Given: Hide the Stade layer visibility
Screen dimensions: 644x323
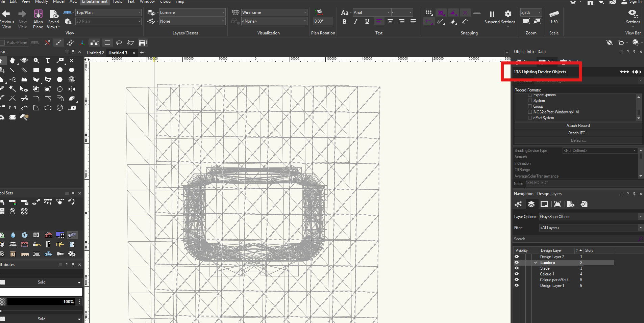Looking at the screenshot, I should (516, 268).
